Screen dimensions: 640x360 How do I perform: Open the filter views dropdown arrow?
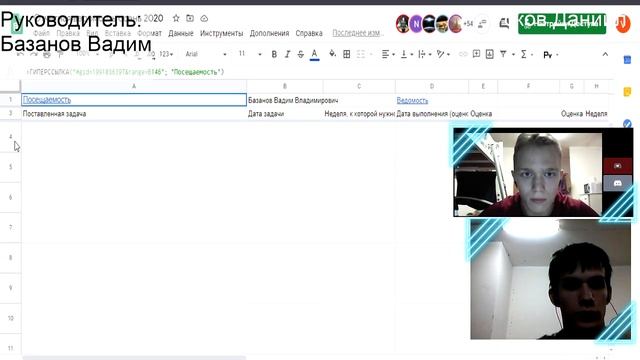(513, 55)
